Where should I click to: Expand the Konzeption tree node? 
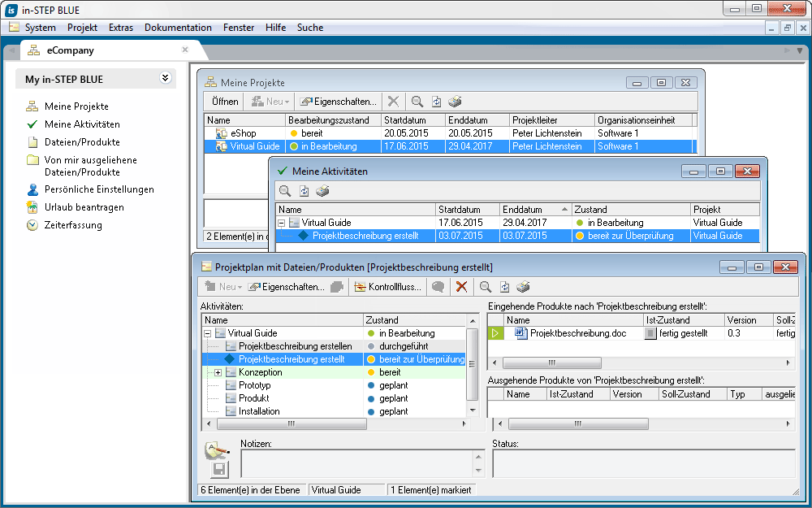tap(218, 372)
